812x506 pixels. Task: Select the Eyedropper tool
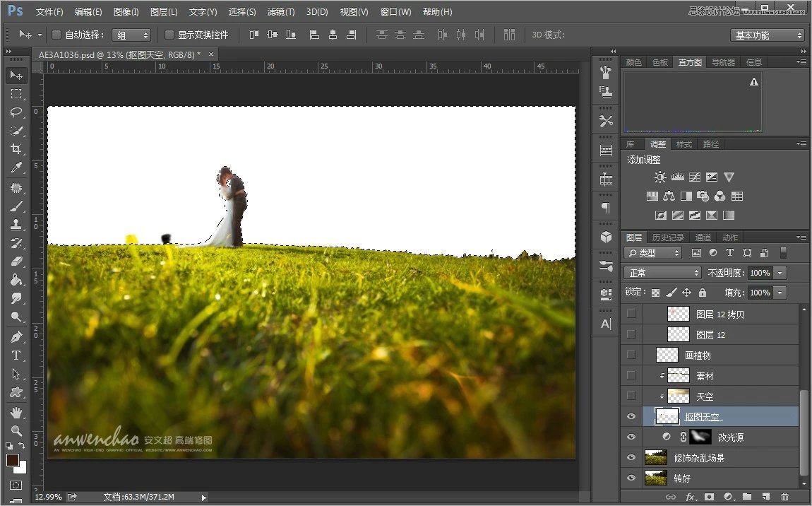pos(16,168)
